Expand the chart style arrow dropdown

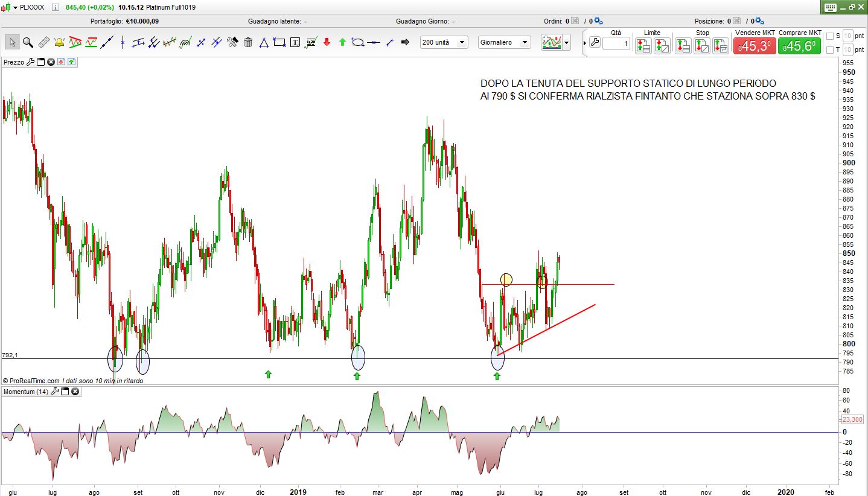[x=566, y=43]
